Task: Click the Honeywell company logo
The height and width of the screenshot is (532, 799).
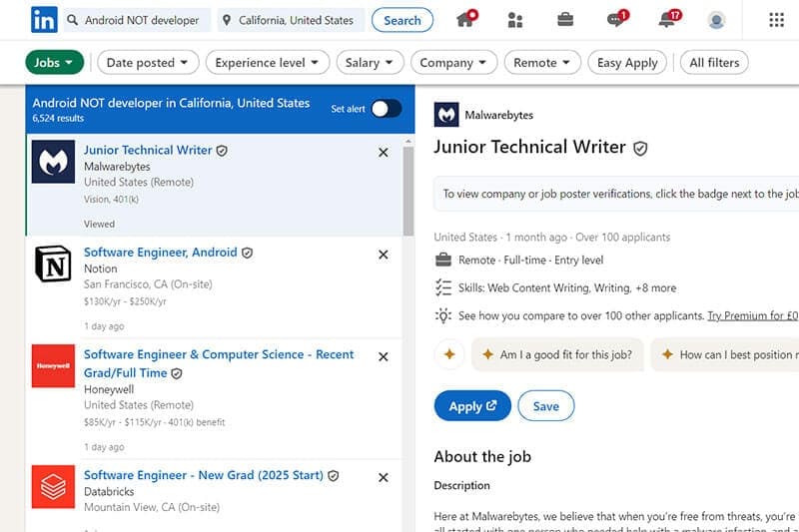Action: pyautogui.click(x=53, y=366)
